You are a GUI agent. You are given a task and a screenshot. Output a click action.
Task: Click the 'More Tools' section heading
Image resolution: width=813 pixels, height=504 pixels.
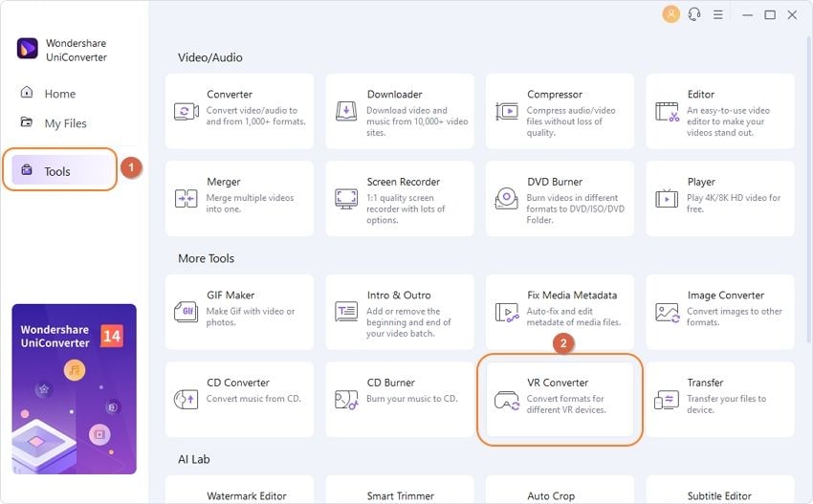206,258
